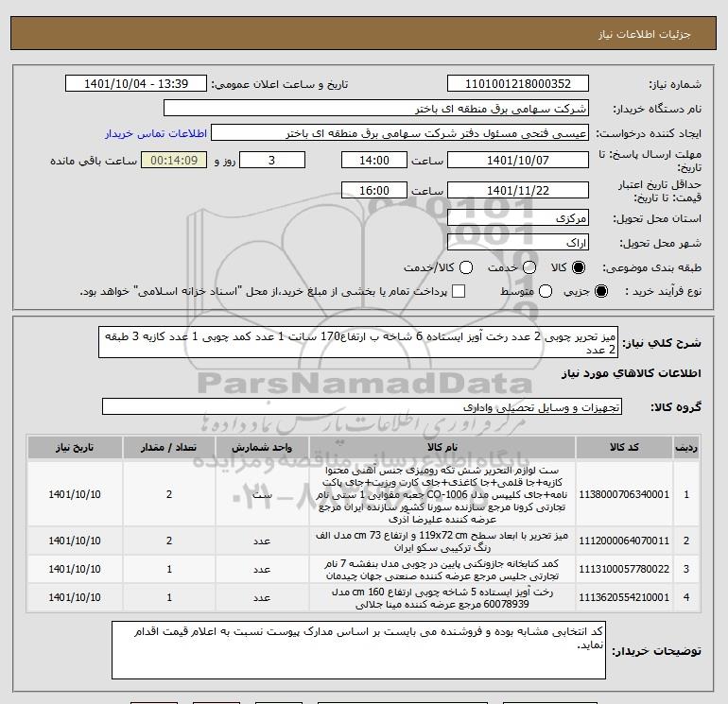Click the price validity time 16:00
The height and width of the screenshot is (704, 728).
click(374, 190)
